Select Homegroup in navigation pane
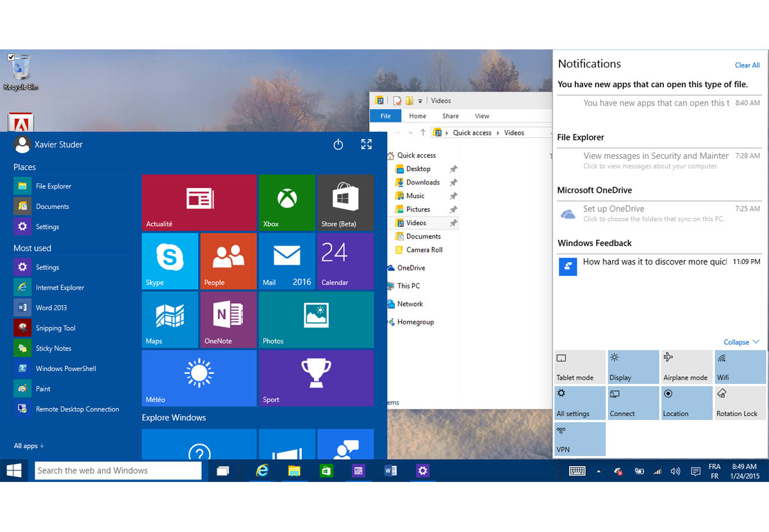 pyautogui.click(x=415, y=322)
